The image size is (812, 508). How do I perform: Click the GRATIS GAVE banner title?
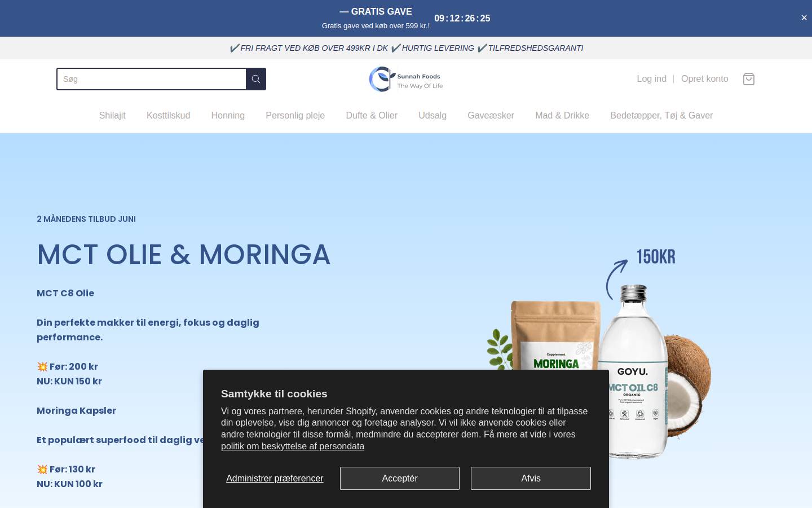tap(376, 11)
